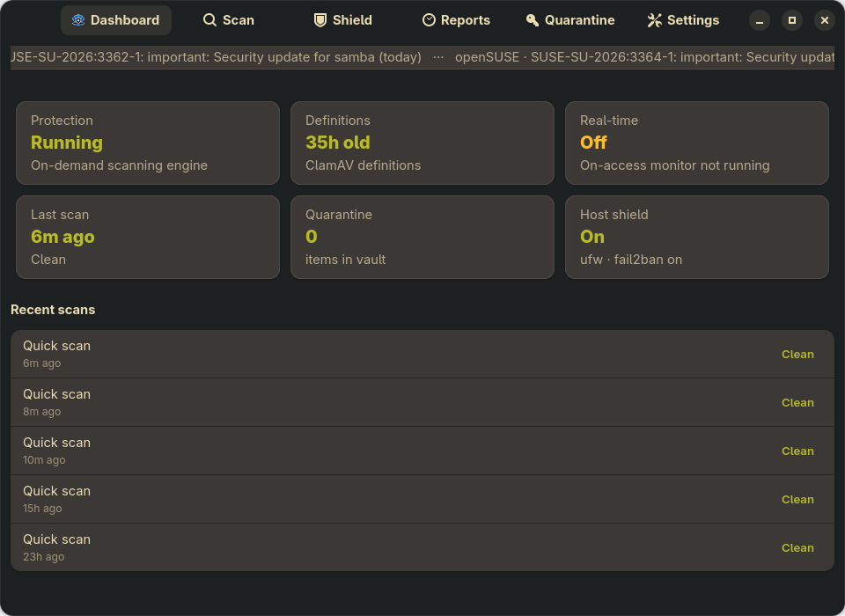This screenshot has width=845, height=616.
Task: Click Clean status of 6m ago scan
Action: tap(797, 354)
